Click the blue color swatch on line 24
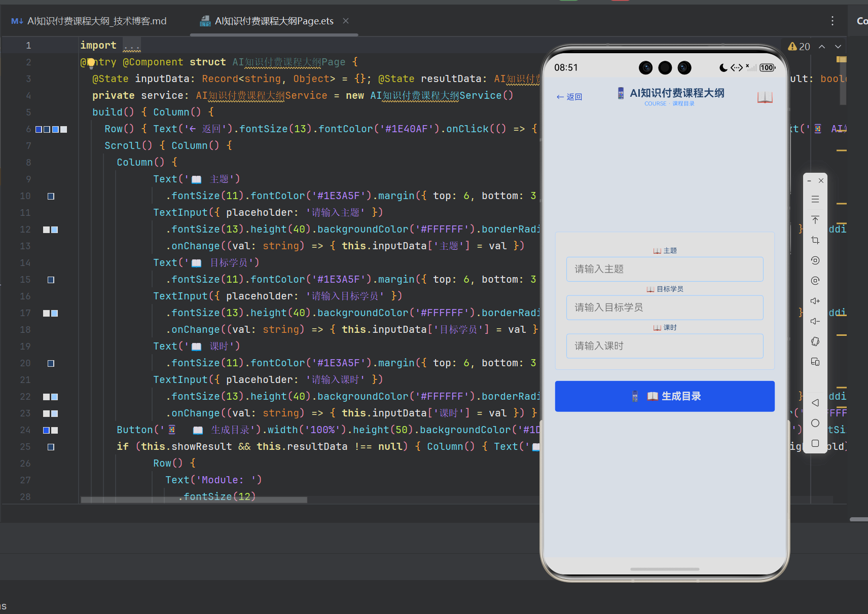Image resolution: width=868 pixels, height=614 pixels. click(x=47, y=430)
